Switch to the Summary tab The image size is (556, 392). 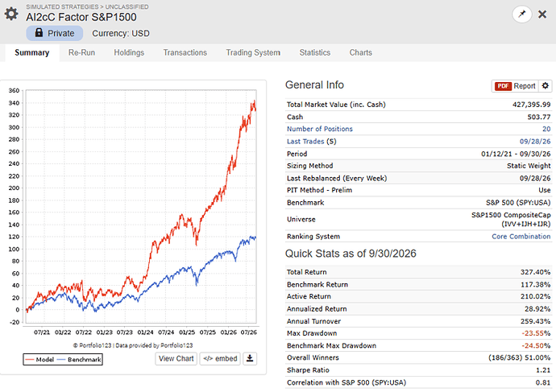(x=32, y=53)
